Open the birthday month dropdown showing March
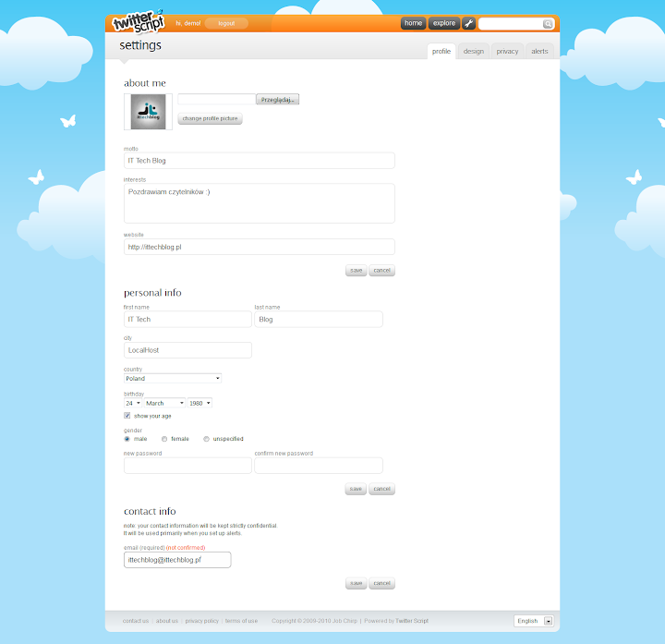 pos(165,403)
